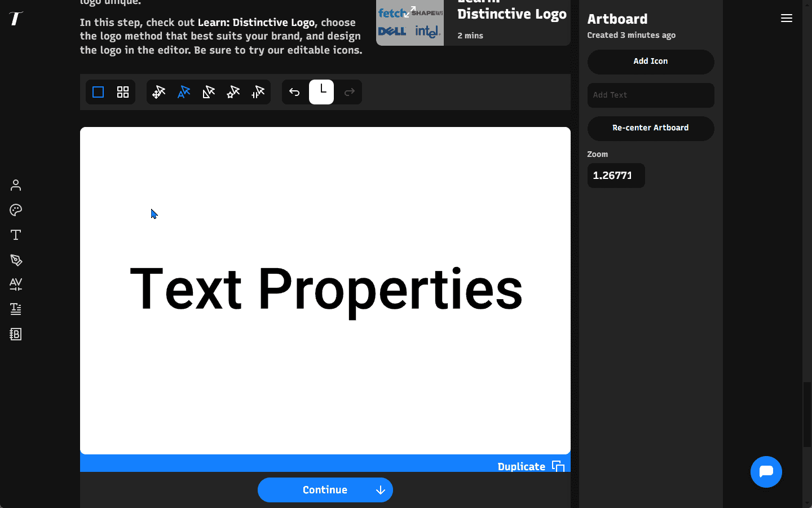Select the move cursor tool

(x=159, y=92)
